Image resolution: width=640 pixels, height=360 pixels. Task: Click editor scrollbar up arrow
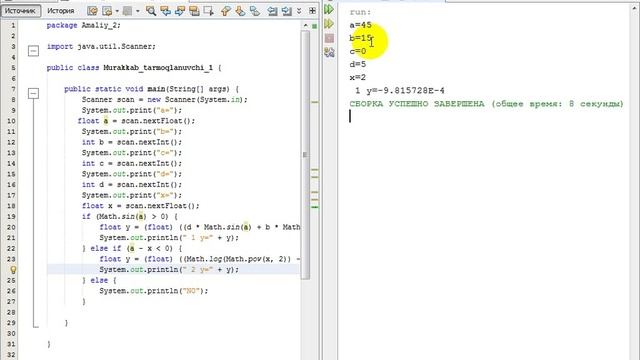pos(306,25)
